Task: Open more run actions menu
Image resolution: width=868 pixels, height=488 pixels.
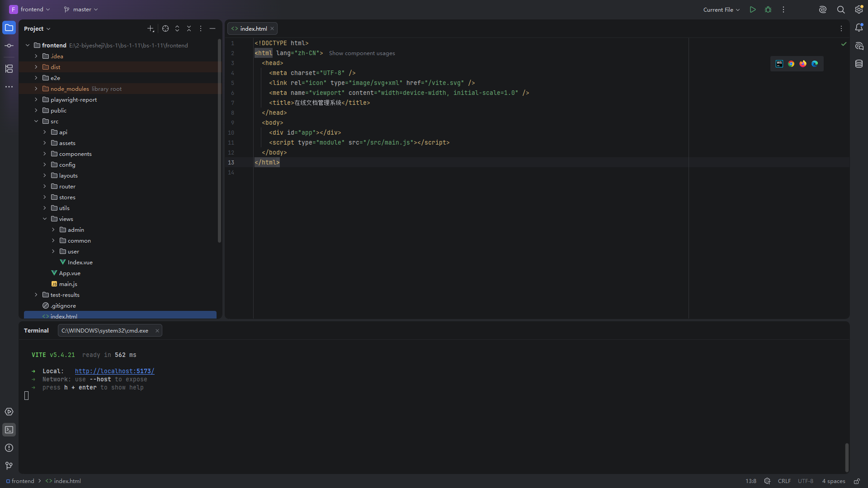Action: point(783,9)
